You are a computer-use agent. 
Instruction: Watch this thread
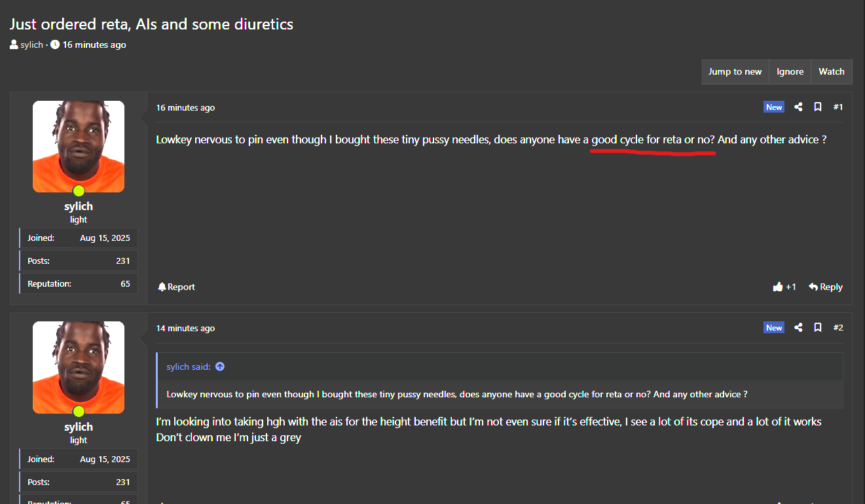(831, 71)
